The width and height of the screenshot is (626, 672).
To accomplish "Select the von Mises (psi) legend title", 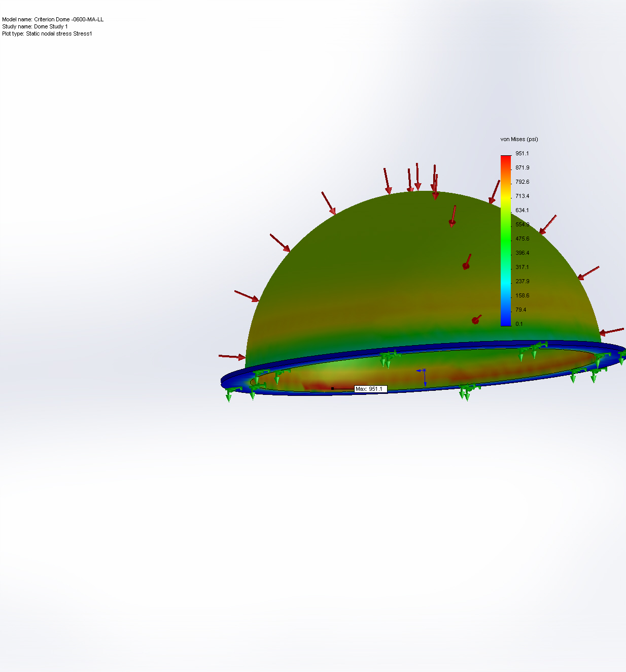I will click(x=519, y=139).
